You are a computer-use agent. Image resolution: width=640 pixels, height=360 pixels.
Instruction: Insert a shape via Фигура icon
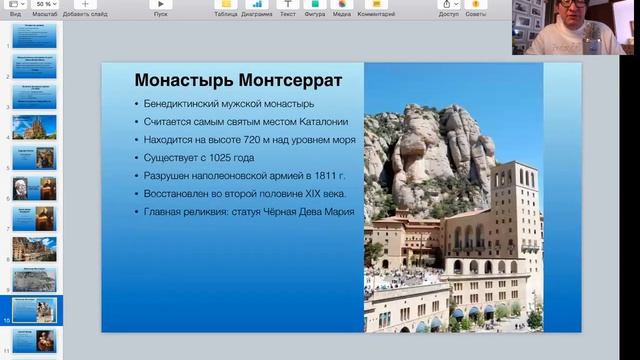coord(315,4)
